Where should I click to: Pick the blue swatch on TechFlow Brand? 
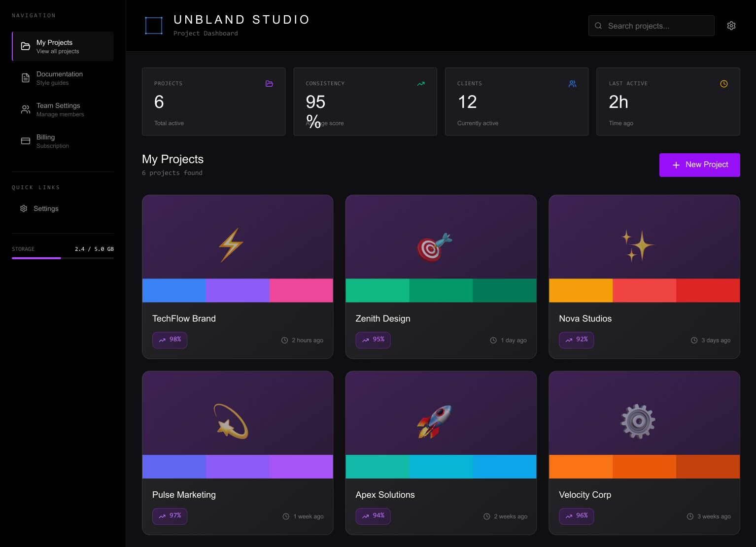point(174,290)
